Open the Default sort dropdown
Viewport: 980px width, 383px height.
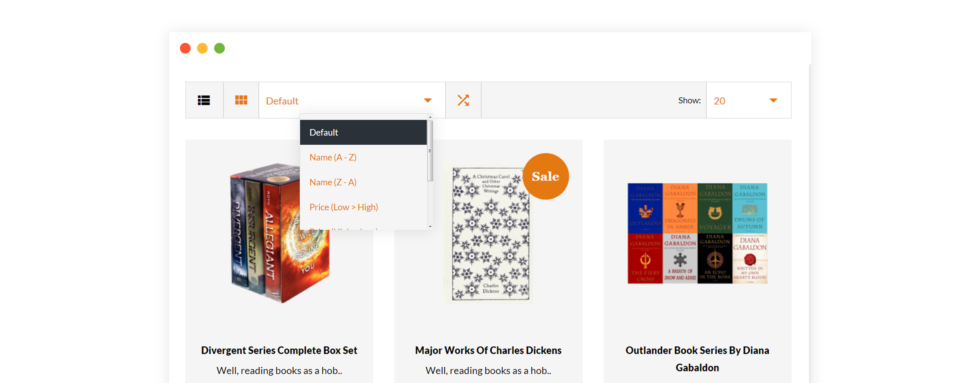point(352,100)
